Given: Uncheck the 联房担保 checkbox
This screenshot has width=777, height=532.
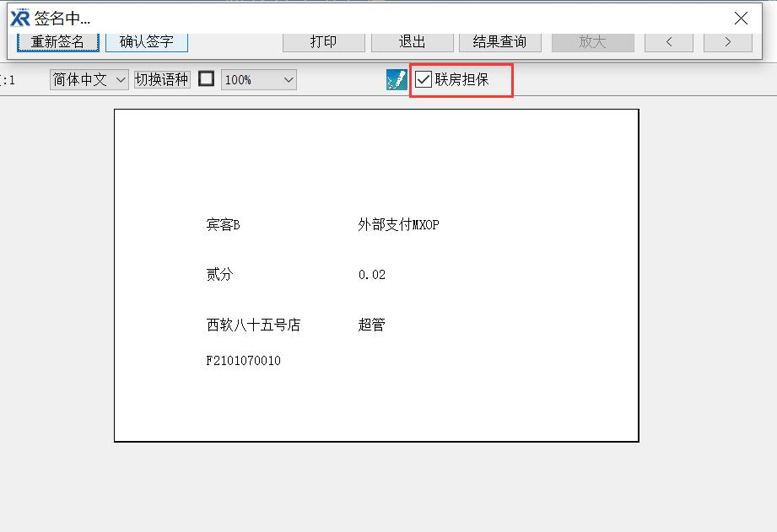Looking at the screenshot, I should [x=424, y=79].
